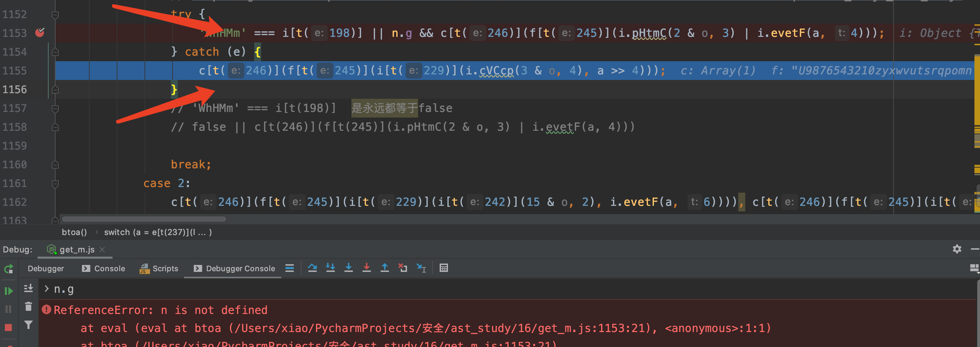Open the Scripts tab

pos(159,268)
